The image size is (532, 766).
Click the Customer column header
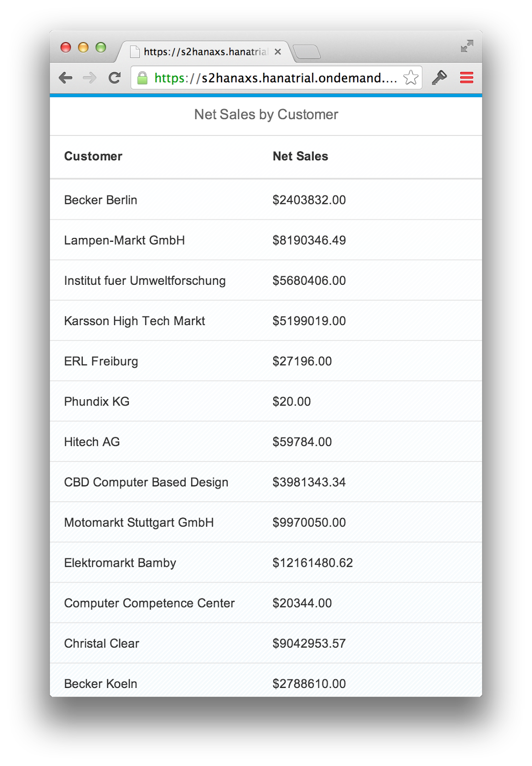tap(93, 157)
